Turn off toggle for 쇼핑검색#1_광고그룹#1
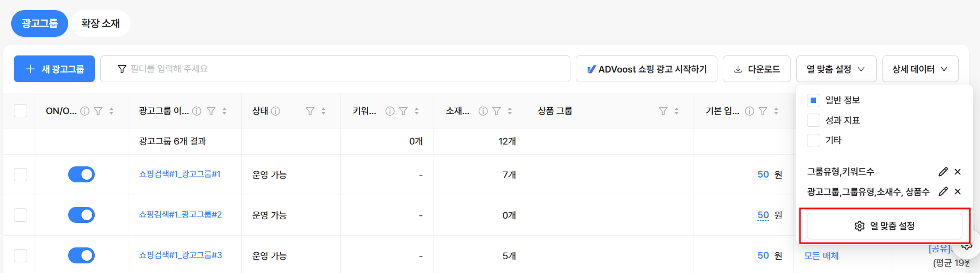 pyautogui.click(x=81, y=174)
